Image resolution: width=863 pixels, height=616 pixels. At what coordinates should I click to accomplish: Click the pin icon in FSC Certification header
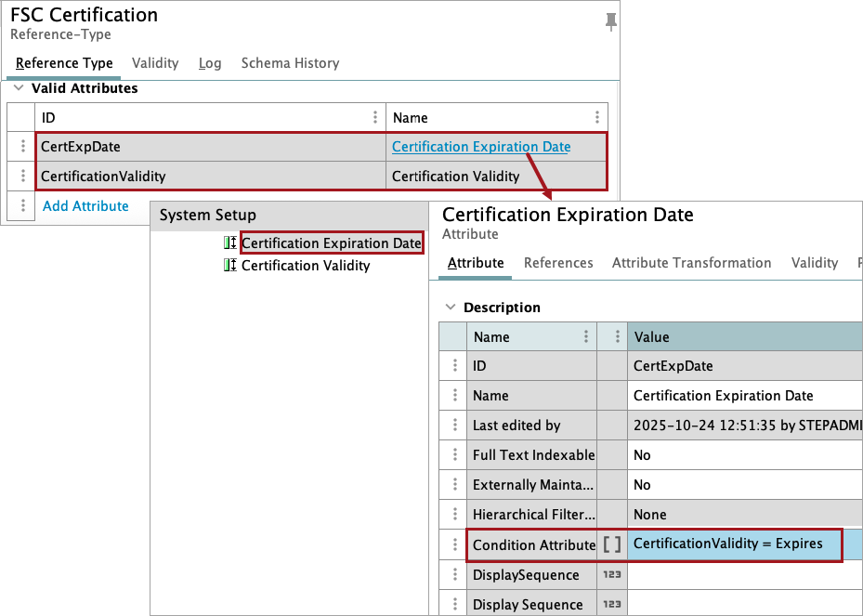pyautogui.click(x=610, y=21)
